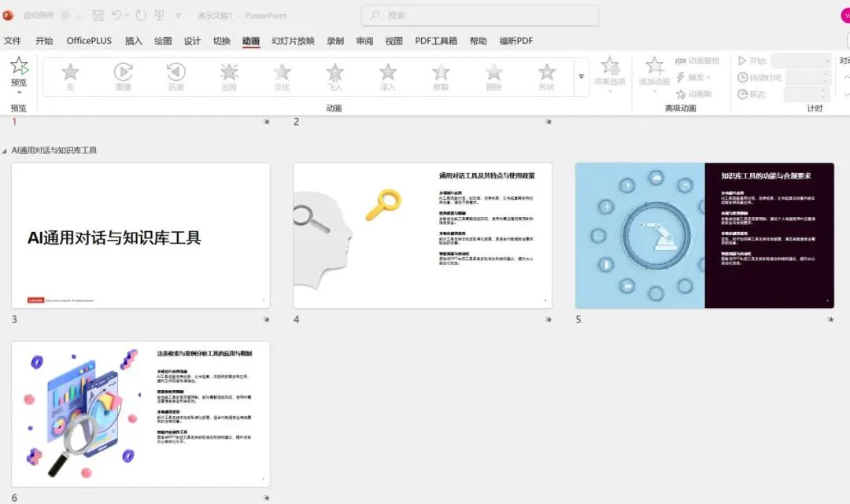850x504 pixels.
Task: Click the section name AI通用对话与知识库工具
Action: [x=54, y=150]
